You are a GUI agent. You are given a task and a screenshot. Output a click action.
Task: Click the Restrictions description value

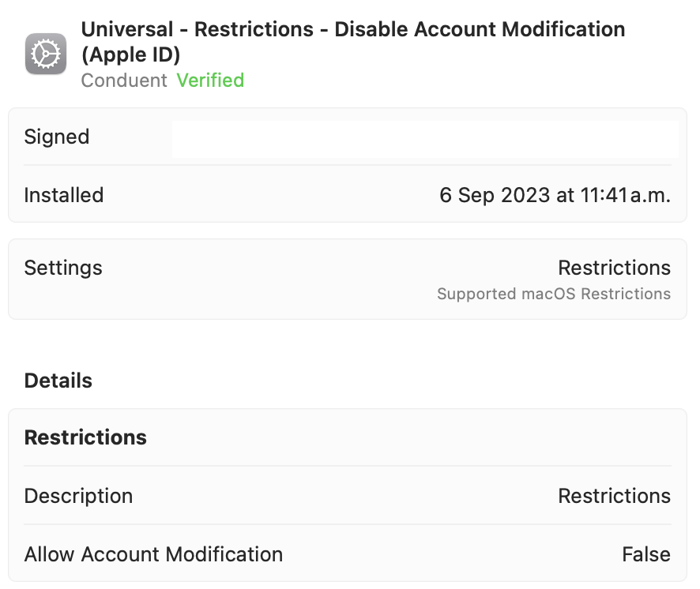click(x=615, y=496)
